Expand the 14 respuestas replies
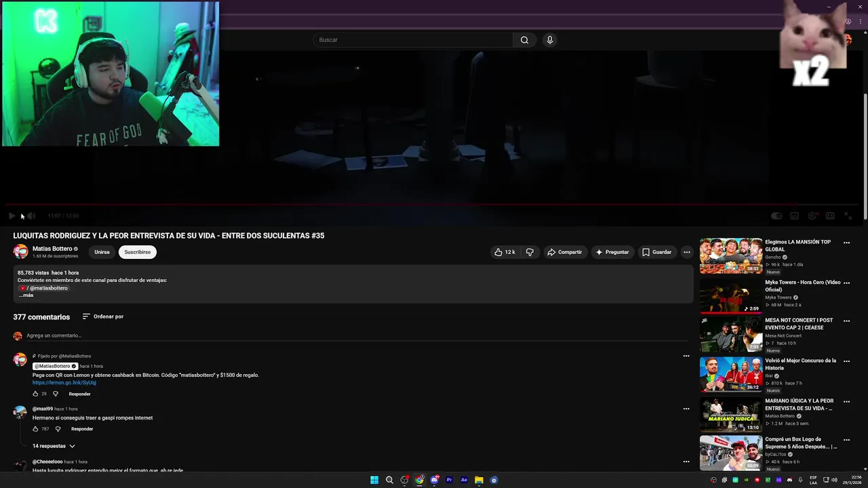This screenshot has width=868, height=488. pyautogui.click(x=54, y=446)
